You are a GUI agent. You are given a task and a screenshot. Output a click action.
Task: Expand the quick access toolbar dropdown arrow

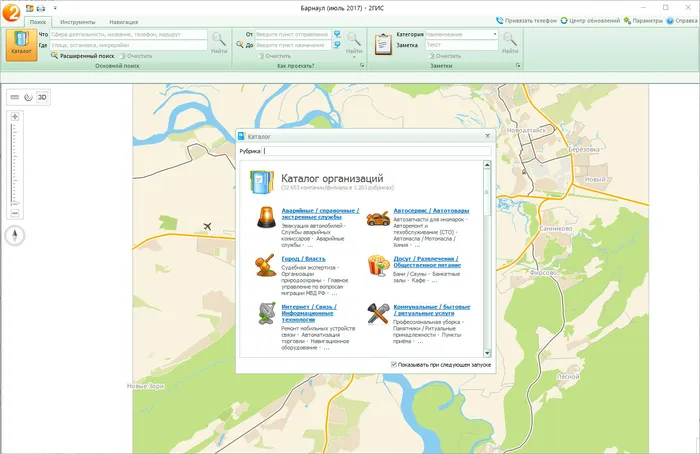(55, 8)
